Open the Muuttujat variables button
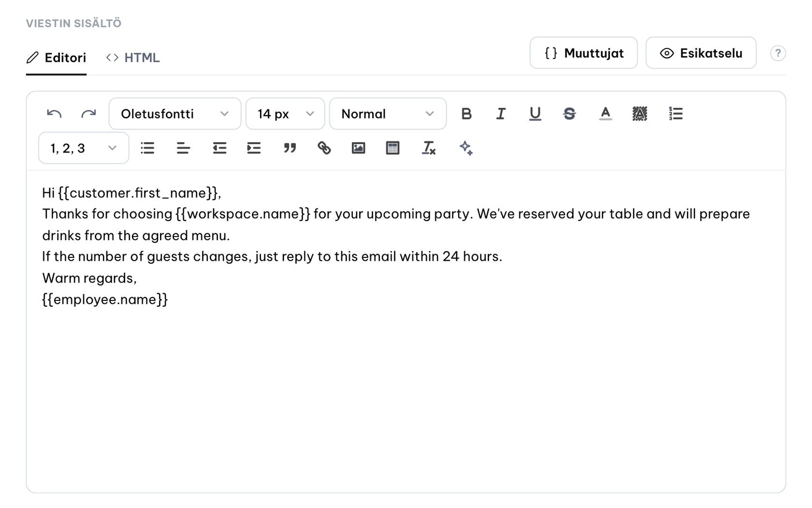Image resolution: width=812 pixels, height=508 pixels. (583, 53)
